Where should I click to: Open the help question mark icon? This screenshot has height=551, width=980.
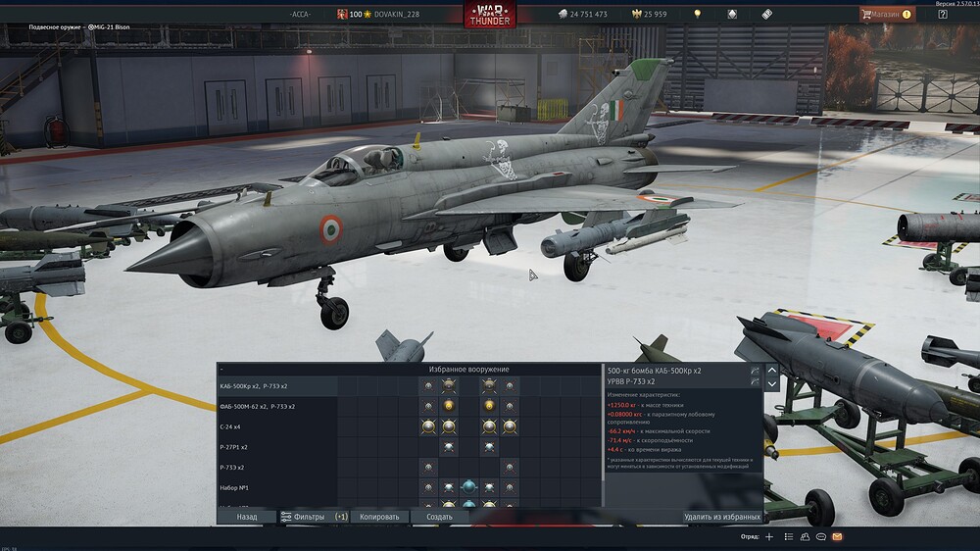point(943,14)
